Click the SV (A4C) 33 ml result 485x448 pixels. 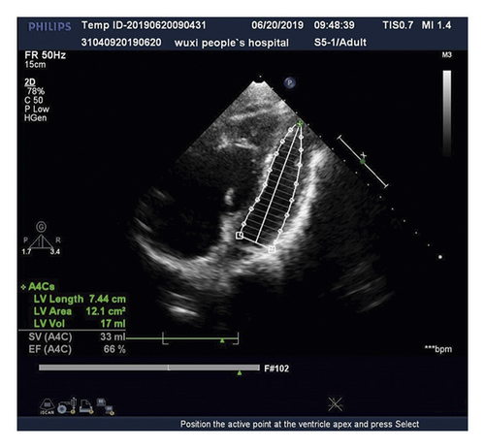(77, 336)
